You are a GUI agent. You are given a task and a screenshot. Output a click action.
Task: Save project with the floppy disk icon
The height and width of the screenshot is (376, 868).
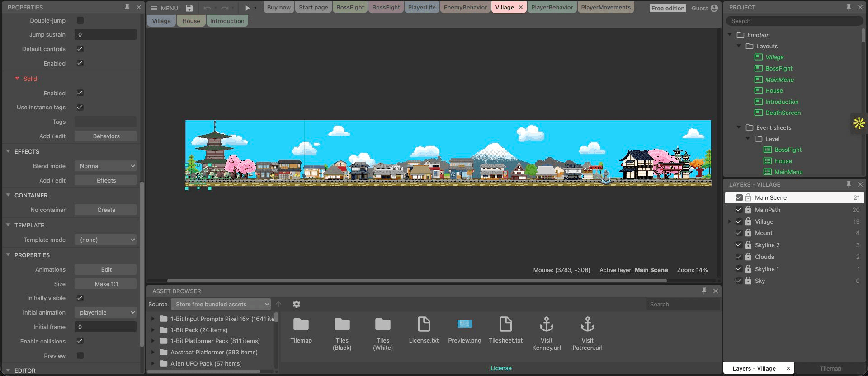coord(189,8)
